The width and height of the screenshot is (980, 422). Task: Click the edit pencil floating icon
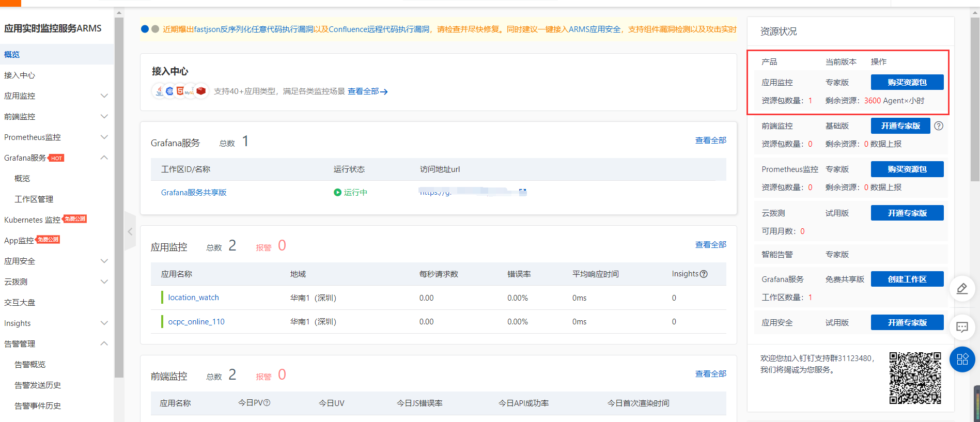coord(962,288)
